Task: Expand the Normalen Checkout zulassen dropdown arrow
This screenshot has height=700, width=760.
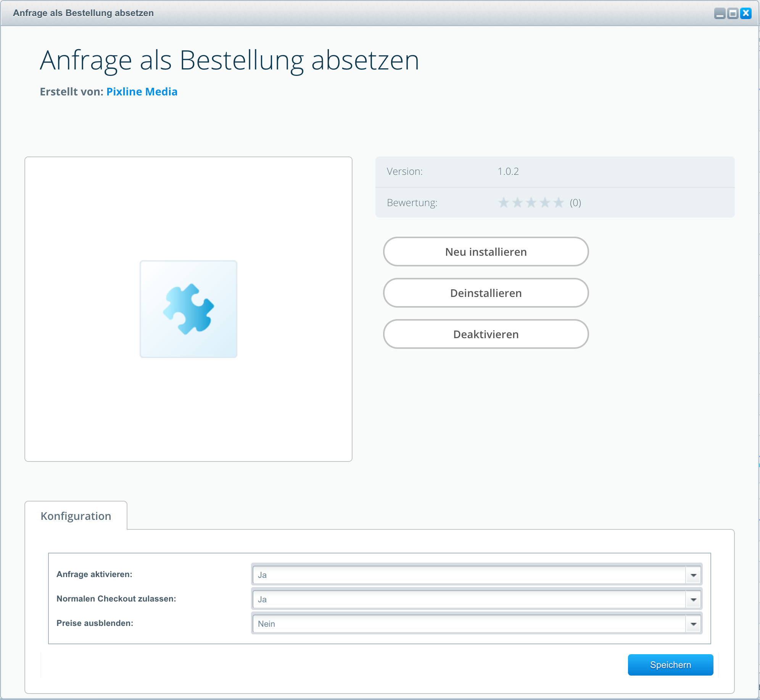Action: [x=693, y=599]
